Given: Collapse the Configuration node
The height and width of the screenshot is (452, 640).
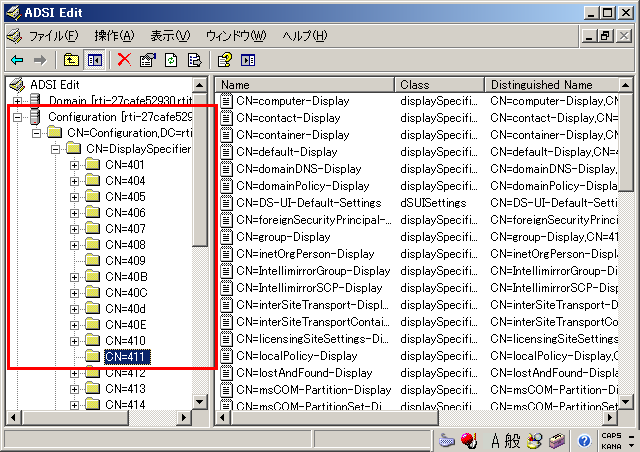Looking at the screenshot, I should 18,117.
